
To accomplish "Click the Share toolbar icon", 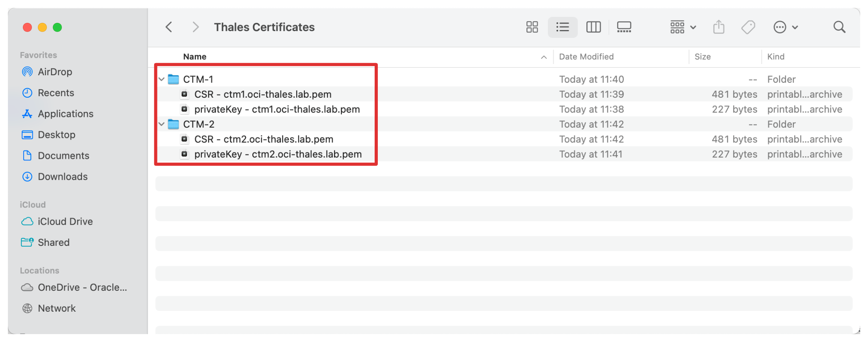I will click(x=719, y=27).
